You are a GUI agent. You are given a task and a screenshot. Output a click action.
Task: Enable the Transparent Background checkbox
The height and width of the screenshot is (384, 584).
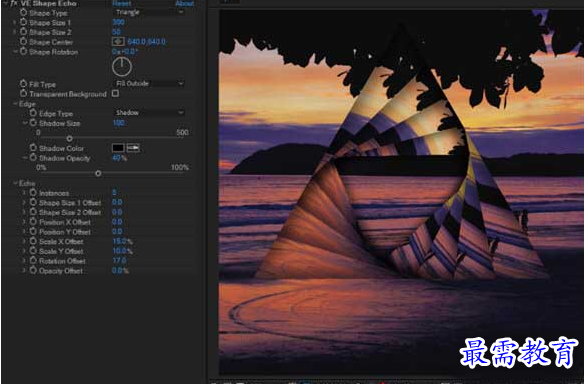pos(115,93)
